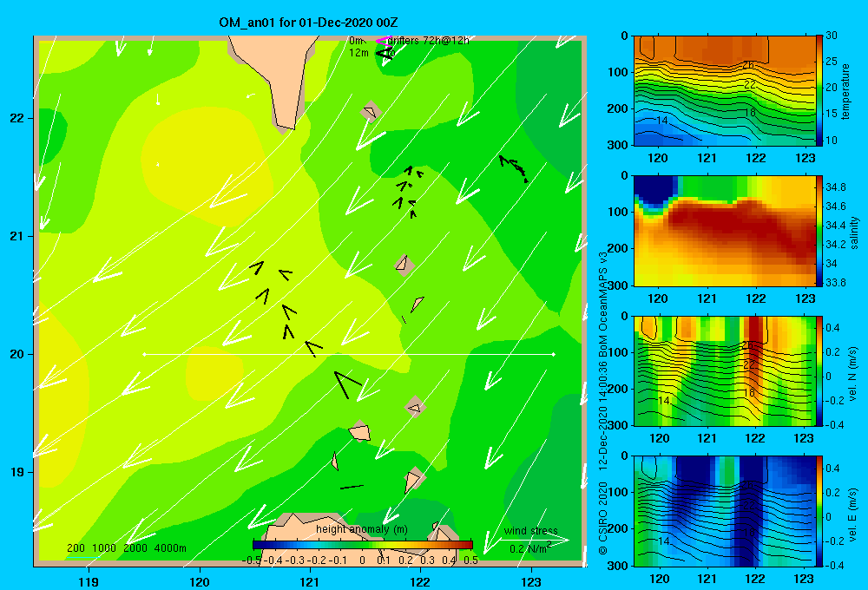Click the "30" tick on temperature scale
The image size is (868, 590).
pos(831,36)
